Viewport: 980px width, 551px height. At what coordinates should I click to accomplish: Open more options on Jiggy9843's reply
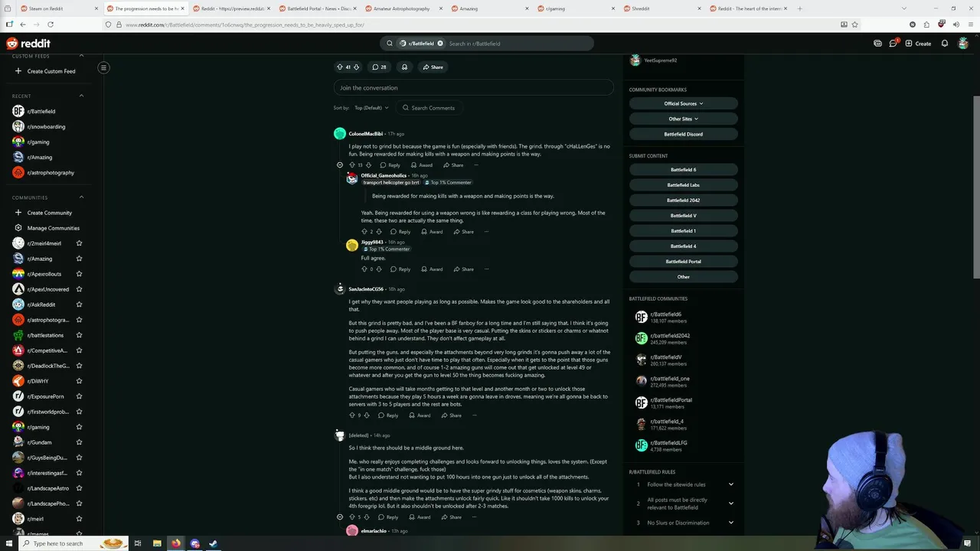point(485,269)
